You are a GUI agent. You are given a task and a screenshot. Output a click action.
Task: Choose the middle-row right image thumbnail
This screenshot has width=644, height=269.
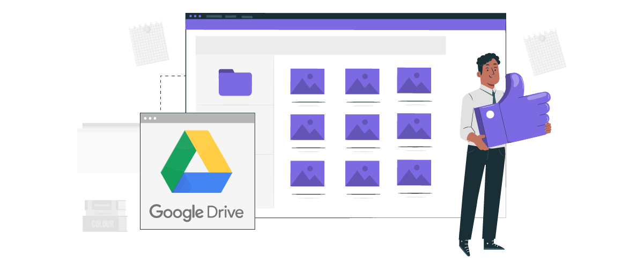tap(414, 127)
